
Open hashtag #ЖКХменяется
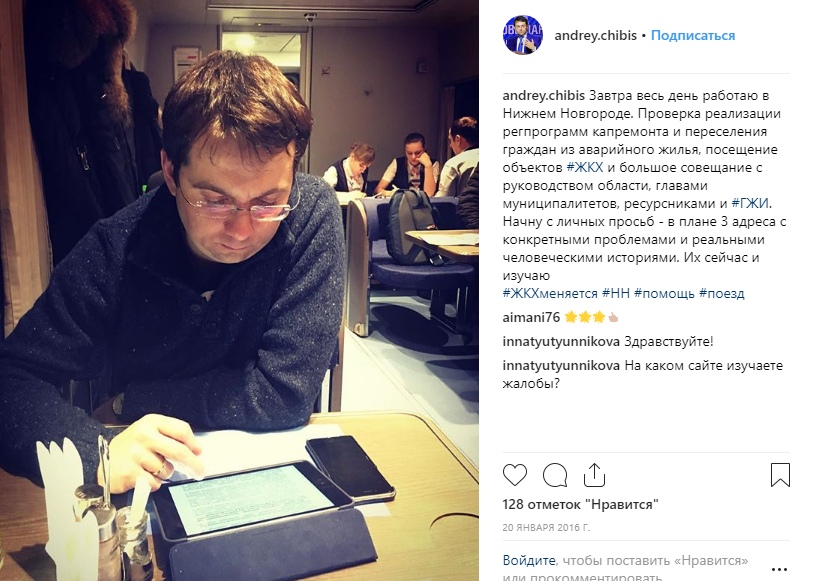click(550, 293)
